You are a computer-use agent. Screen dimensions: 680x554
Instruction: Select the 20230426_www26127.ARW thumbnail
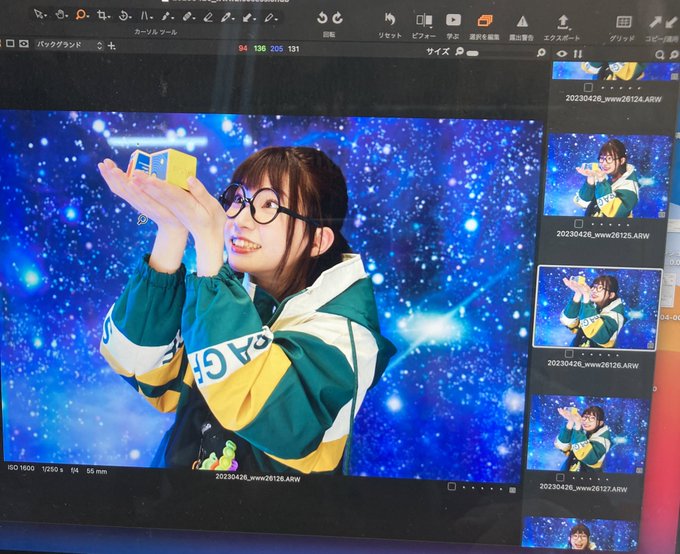(588, 433)
